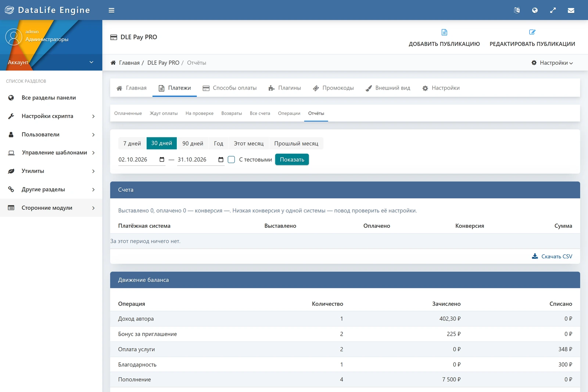Open end date calendar picker icon
588x392 pixels.
click(x=220, y=159)
